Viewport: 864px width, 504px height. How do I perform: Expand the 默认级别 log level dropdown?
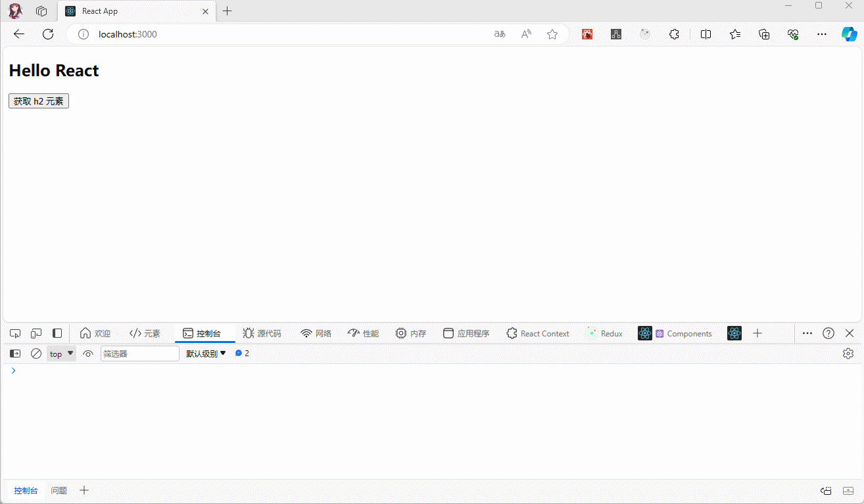point(206,354)
